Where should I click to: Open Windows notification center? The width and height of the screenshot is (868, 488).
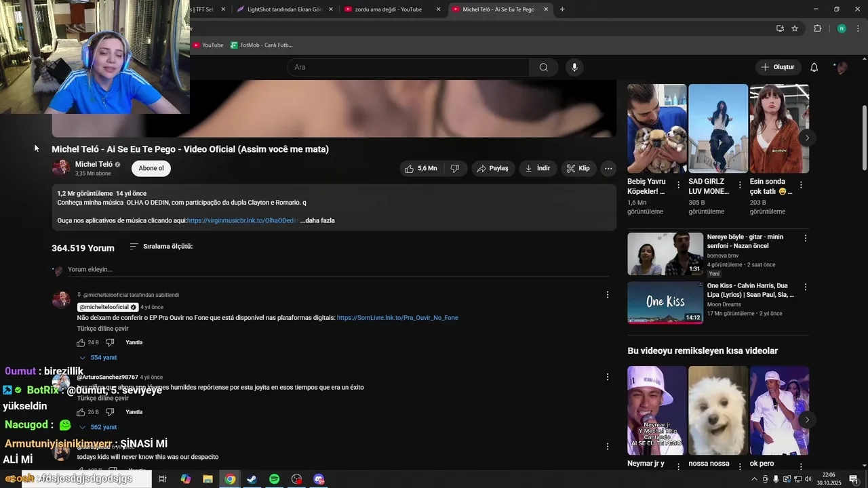[x=854, y=479]
